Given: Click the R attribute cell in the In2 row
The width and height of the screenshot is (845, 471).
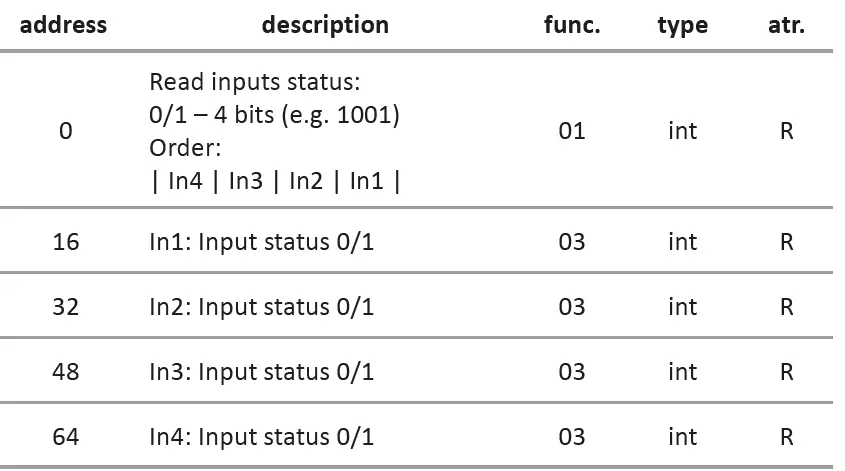Looking at the screenshot, I should coord(786,307).
